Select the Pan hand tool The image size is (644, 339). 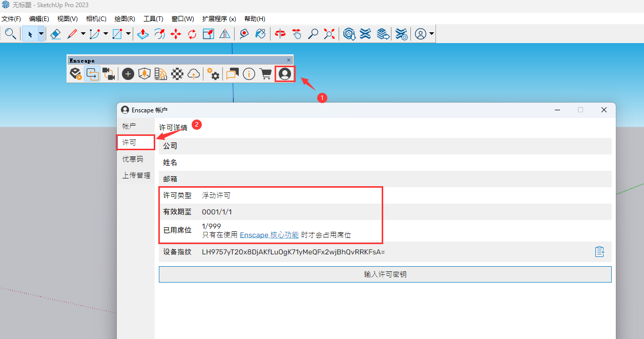(x=297, y=34)
